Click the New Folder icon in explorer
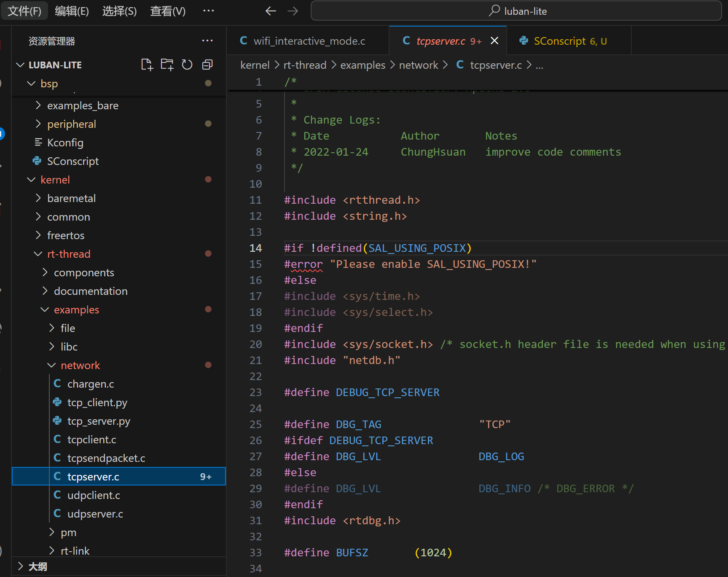Image resolution: width=728 pixels, height=577 pixels. pos(167,65)
